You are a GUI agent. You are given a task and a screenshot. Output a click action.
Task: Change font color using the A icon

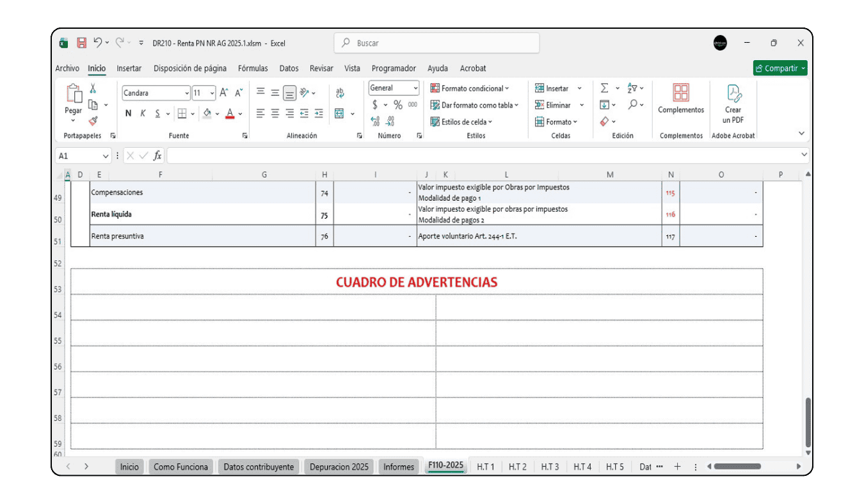(x=228, y=113)
